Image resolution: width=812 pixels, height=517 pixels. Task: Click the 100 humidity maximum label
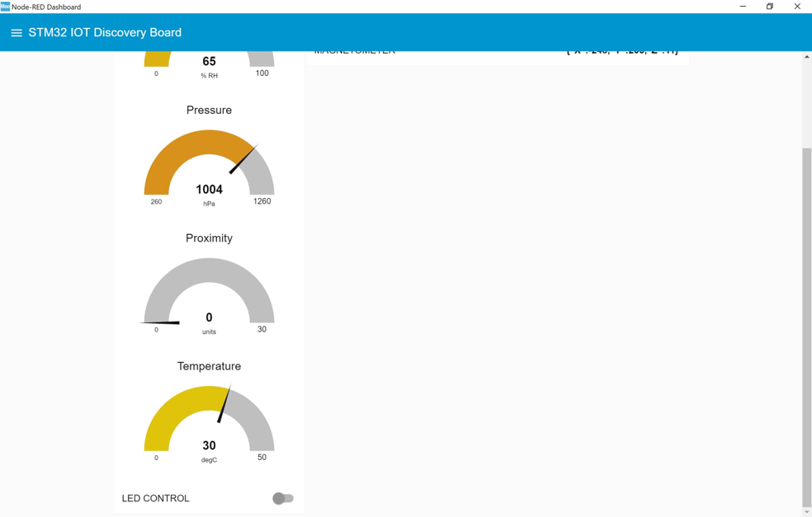262,73
